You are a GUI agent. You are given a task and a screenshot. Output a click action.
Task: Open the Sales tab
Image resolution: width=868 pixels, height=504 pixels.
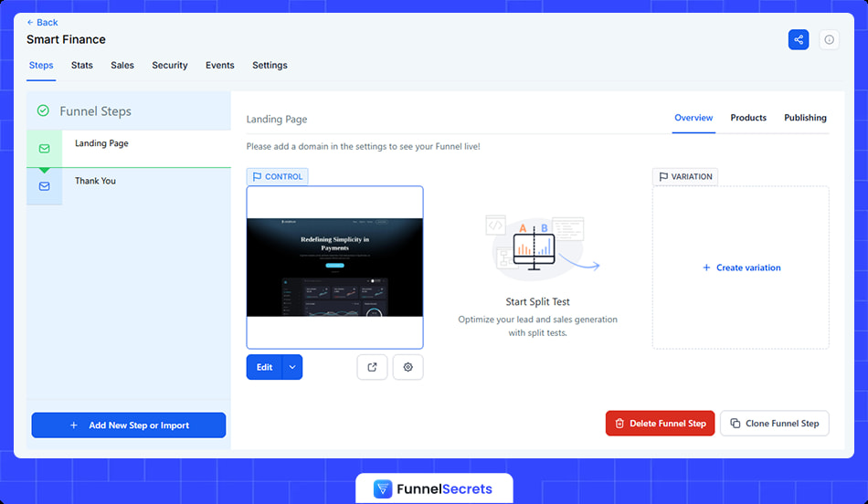[122, 65]
